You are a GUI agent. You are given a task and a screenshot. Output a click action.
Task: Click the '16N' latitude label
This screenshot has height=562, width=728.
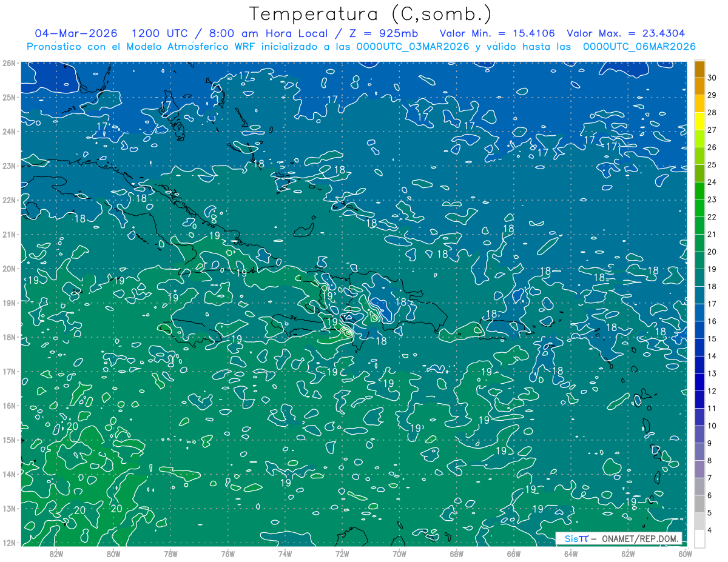pyautogui.click(x=8, y=406)
